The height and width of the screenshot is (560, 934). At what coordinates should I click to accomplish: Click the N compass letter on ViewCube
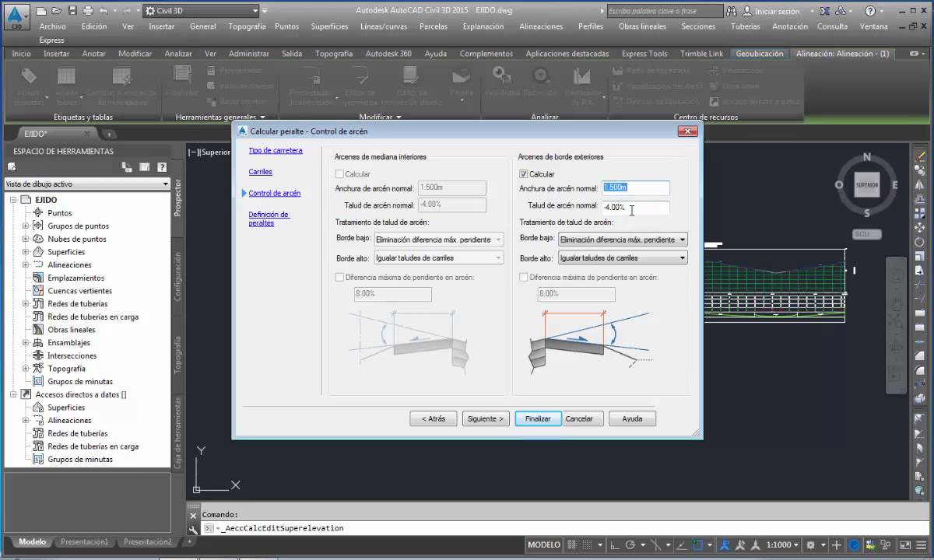tap(867, 157)
